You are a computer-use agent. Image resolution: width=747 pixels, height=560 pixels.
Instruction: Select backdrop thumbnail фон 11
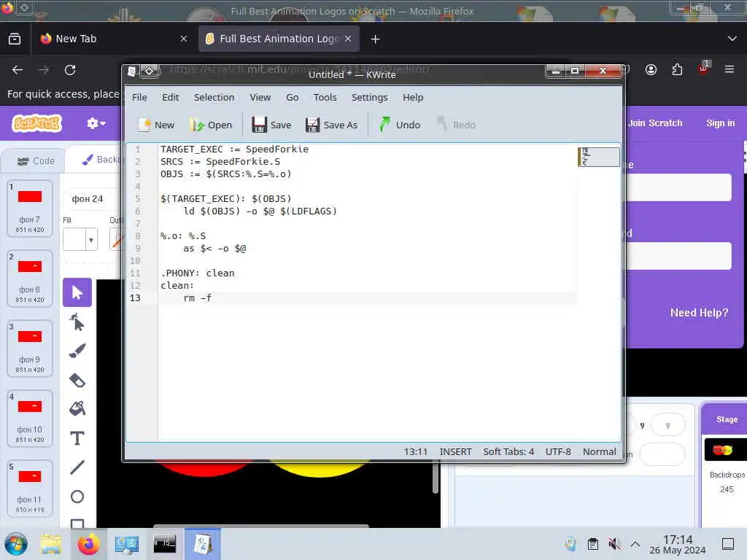(29, 488)
